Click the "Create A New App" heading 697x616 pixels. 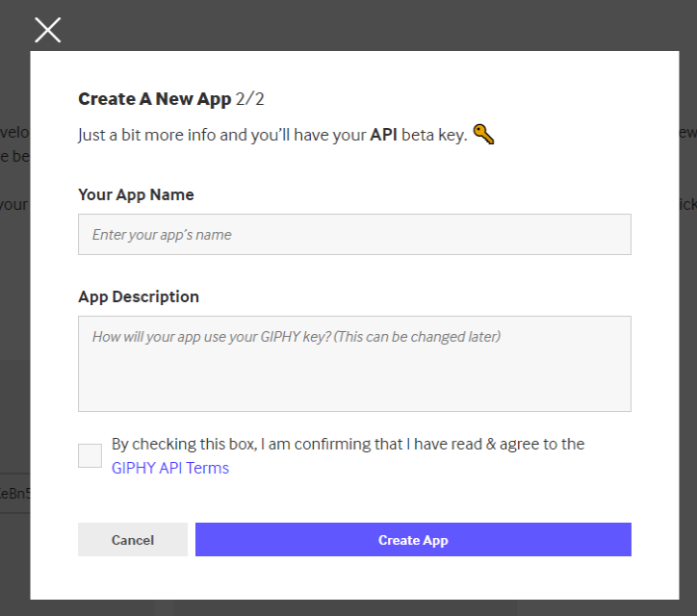click(154, 99)
